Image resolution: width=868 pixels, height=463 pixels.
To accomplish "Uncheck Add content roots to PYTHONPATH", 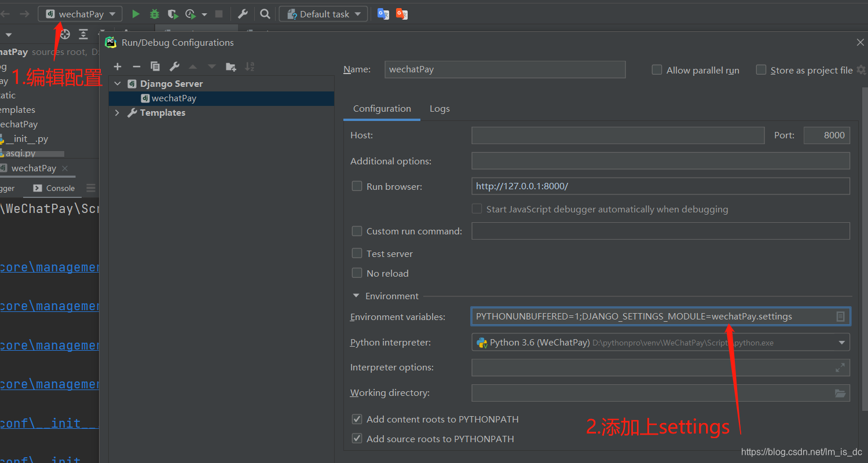I will [x=357, y=419].
